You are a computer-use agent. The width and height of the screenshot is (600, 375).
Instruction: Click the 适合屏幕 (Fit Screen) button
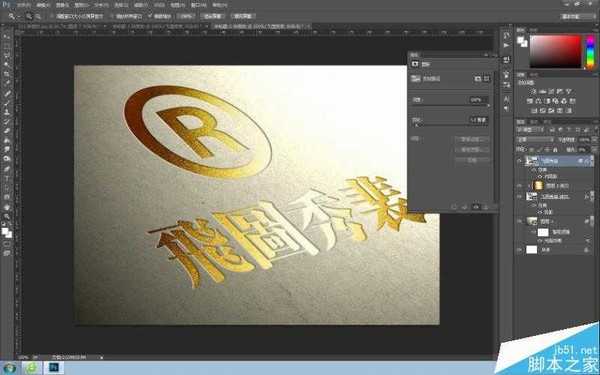pyautogui.click(x=212, y=16)
